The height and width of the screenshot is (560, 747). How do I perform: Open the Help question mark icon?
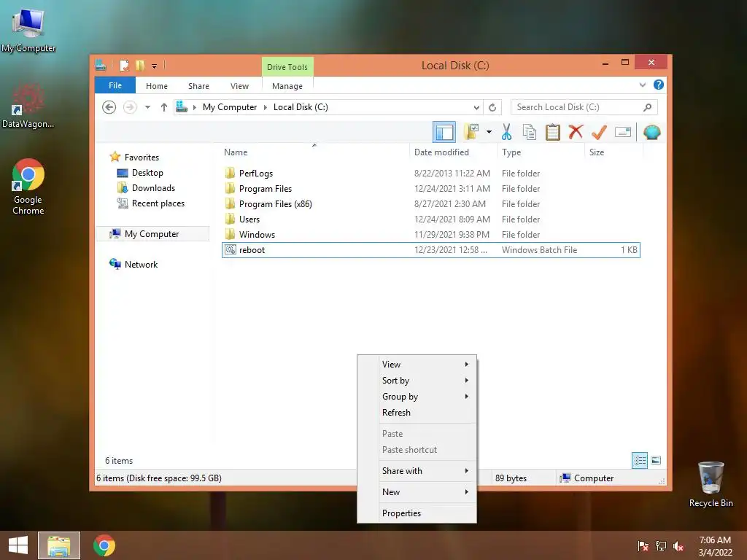click(x=659, y=85)
